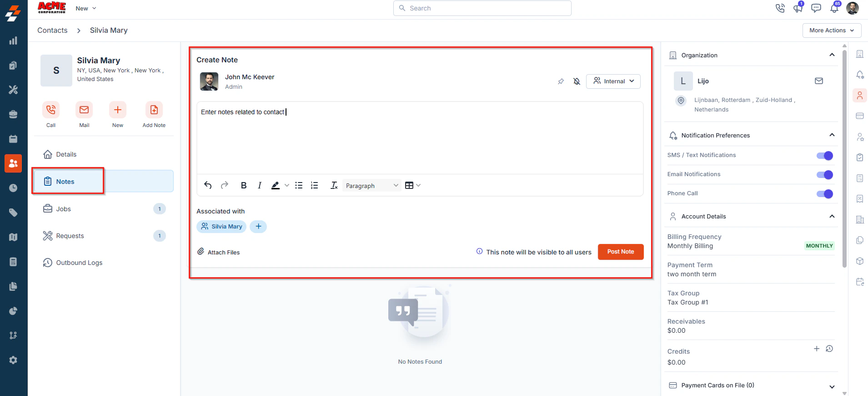This screenshot has height=396, width=868.
Task: Redo edit in note editor
Action: (x=225, y=185)
